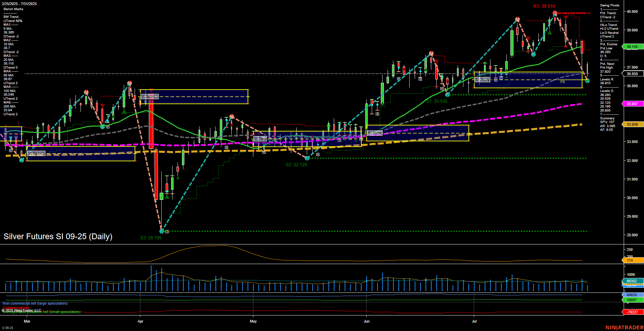Click the 2025 NinjaTrader, LLC copyright text
Image resolution: width=644 pixels, height=331 pixels.
[22, 310]
